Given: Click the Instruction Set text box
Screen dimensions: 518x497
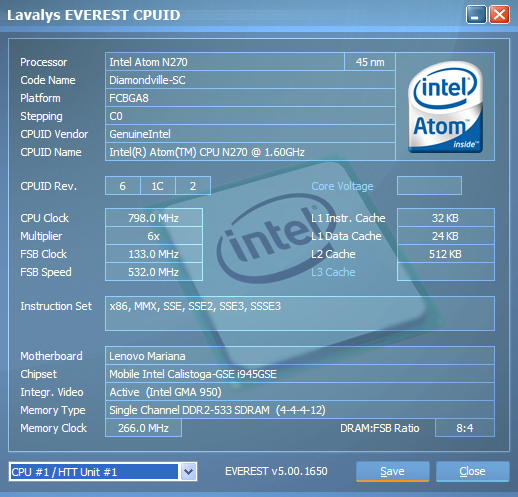Looking at the screenshot, I should pyautogui.click(x=300, y=313).
